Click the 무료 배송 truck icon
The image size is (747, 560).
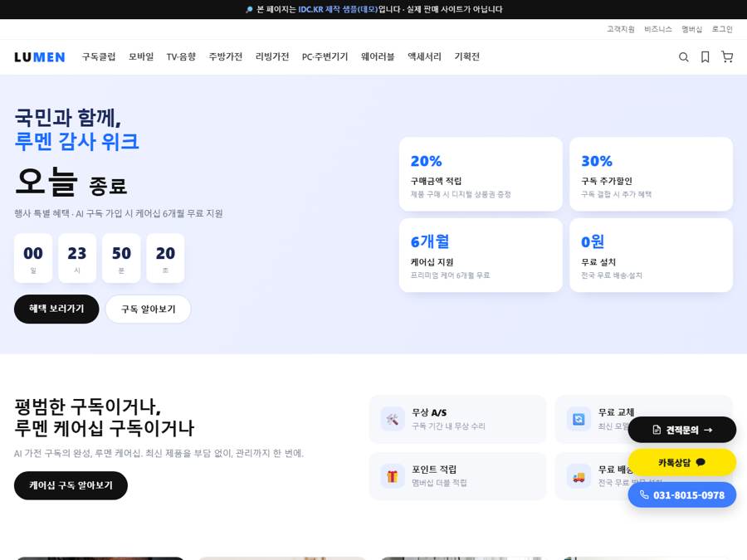click(579, 475)
